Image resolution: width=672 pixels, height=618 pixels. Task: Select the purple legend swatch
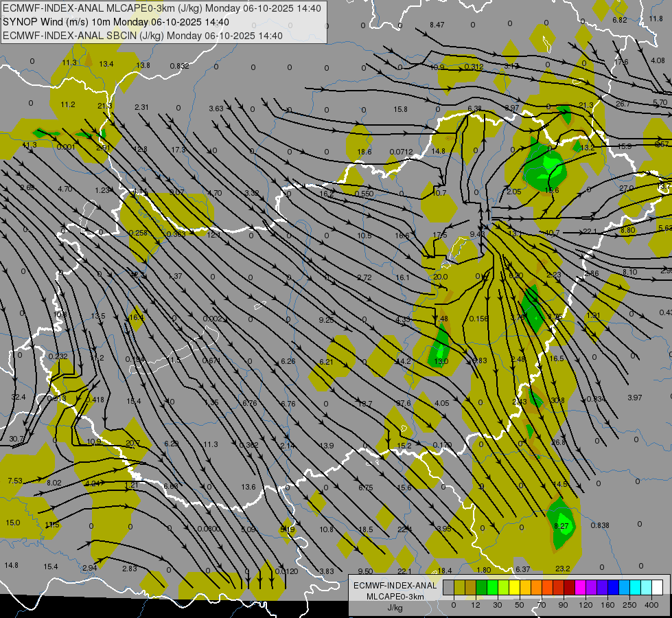click(x=592, y=587)
